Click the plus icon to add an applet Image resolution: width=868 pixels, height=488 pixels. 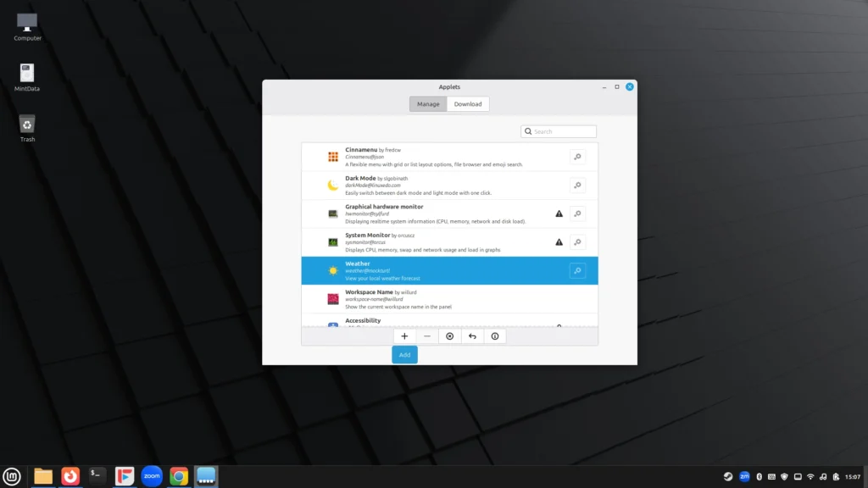(404, 335)
